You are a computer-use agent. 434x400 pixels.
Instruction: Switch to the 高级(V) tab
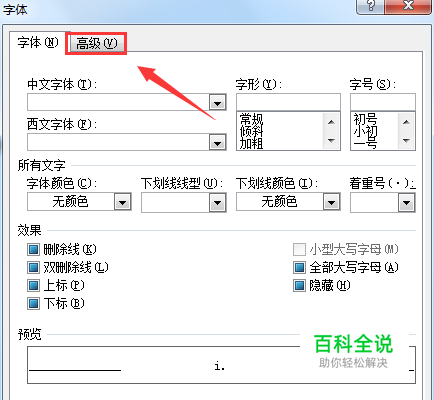(x=96, y=43)
